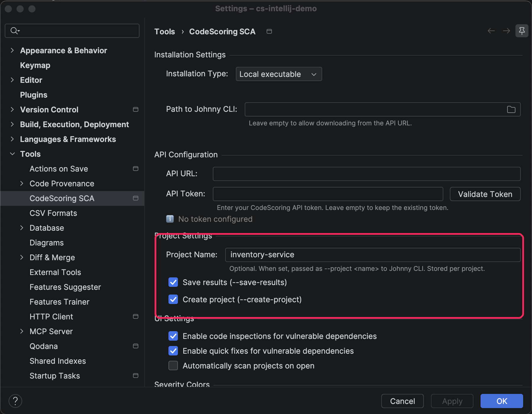Image resolution: width=532 pixels, height=414 pixels.
Task: Disable quick fixes for vulnerable dependencies
Action: pos(173,351)
